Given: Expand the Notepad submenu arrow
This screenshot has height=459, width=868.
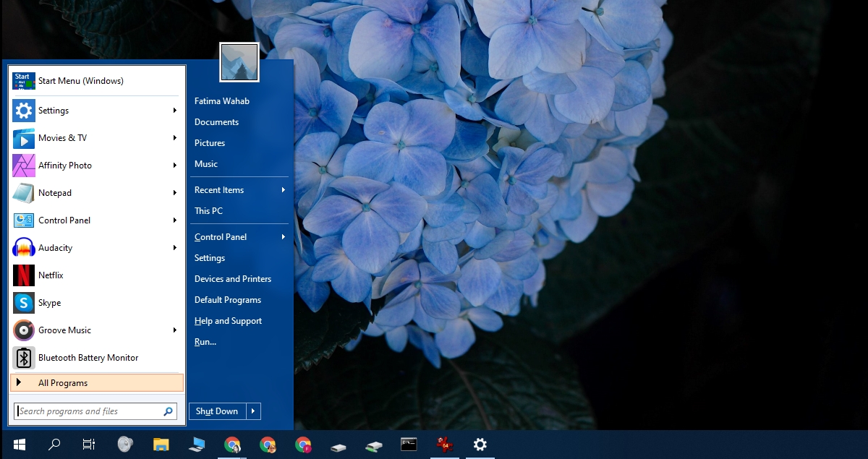Looking at the screenshot, I should point(175,193).
